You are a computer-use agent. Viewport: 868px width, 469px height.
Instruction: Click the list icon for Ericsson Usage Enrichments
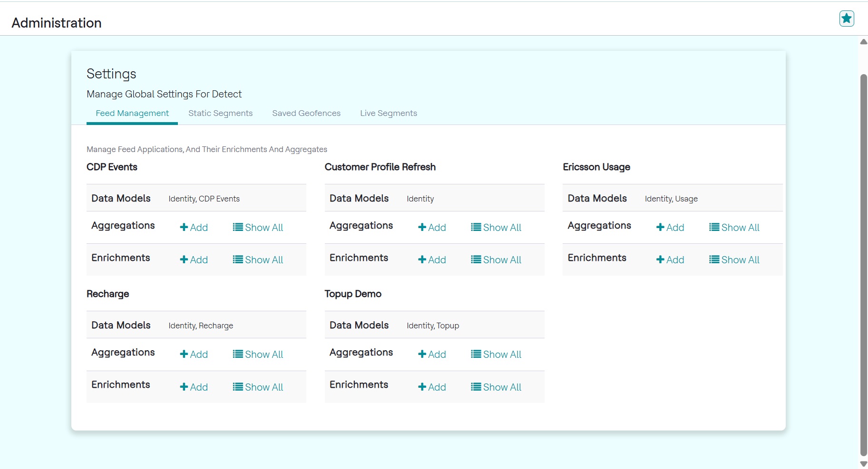714,260
